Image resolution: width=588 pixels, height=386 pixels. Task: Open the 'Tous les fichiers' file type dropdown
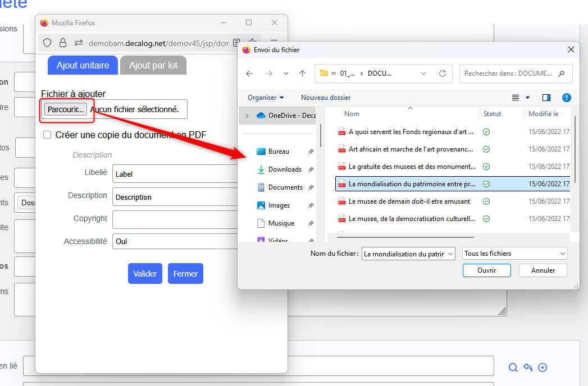[514, 254]
